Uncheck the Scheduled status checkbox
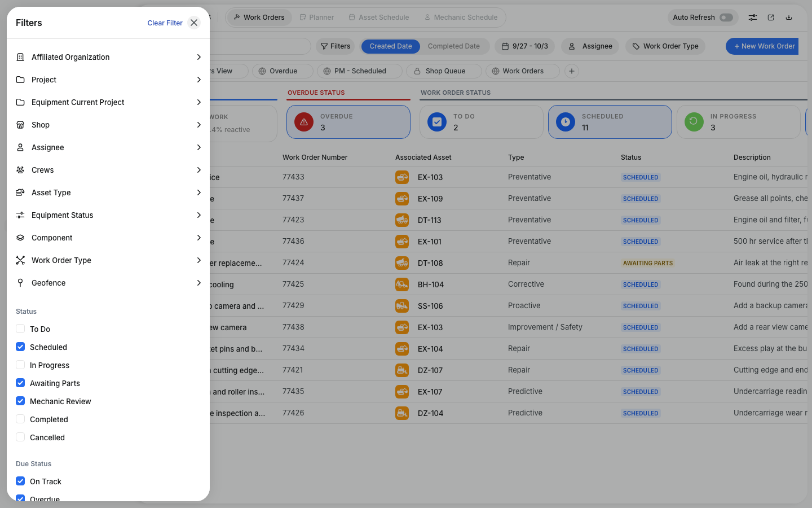Image resolution: width=812 pixels, height=508 pixels. click(x=20, y=347)
